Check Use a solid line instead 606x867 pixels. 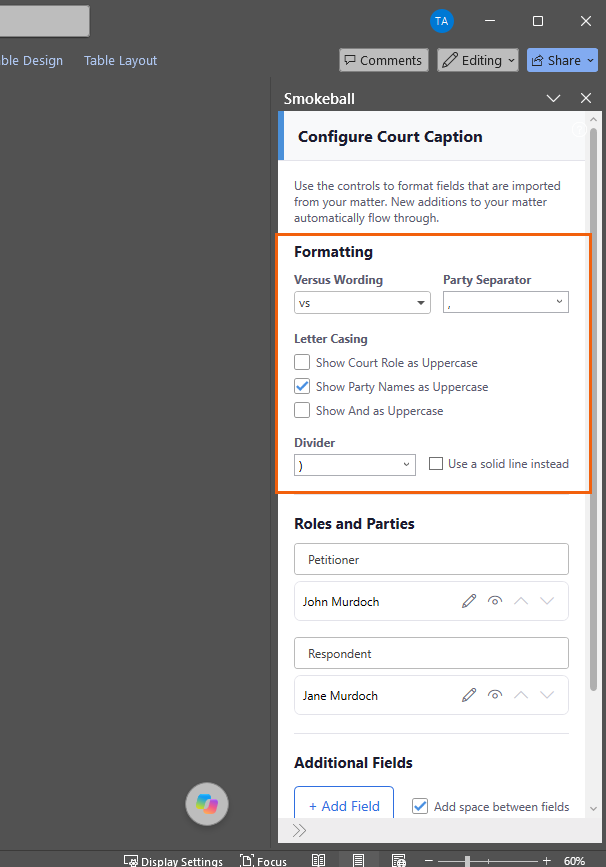point(436,463)
